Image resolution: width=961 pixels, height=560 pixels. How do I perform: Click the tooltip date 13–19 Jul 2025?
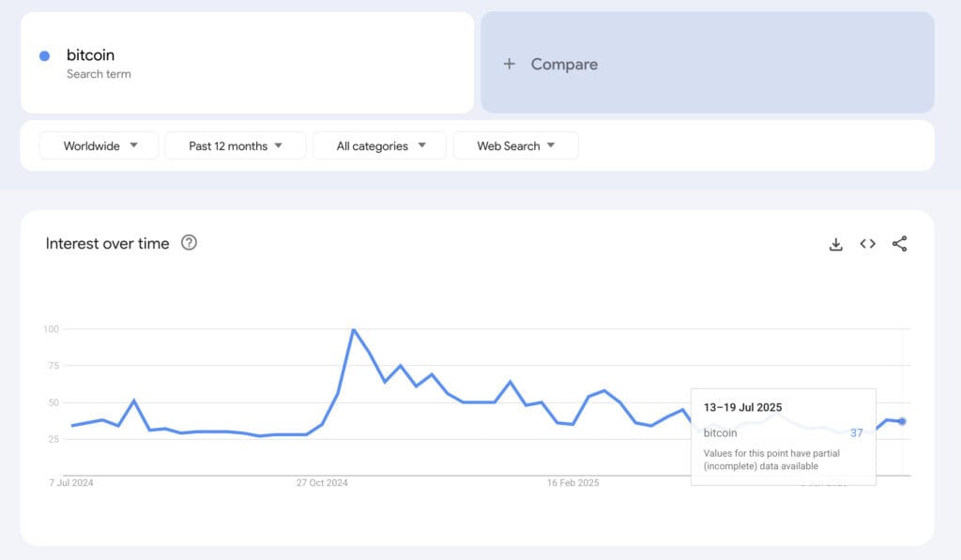pos(743,407)
